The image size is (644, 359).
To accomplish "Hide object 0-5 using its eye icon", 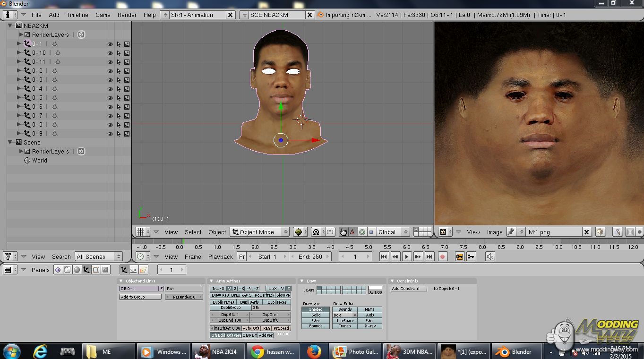I will (110, 98).
